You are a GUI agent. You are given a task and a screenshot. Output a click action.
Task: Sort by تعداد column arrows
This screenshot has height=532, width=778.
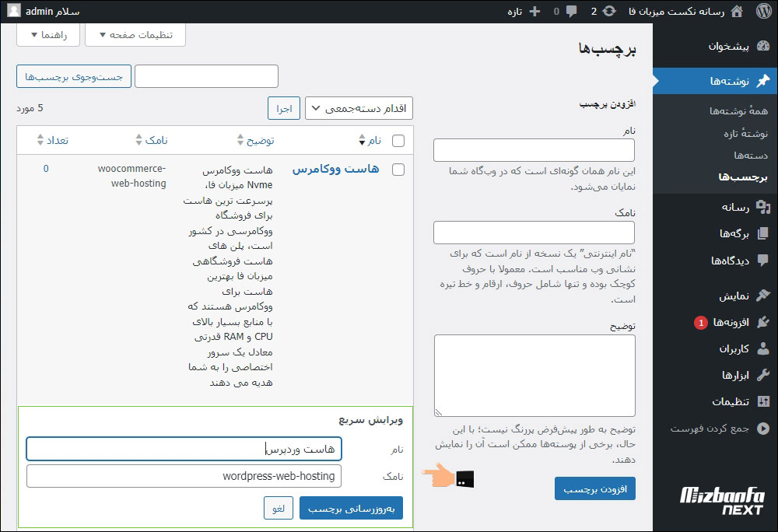40,140
